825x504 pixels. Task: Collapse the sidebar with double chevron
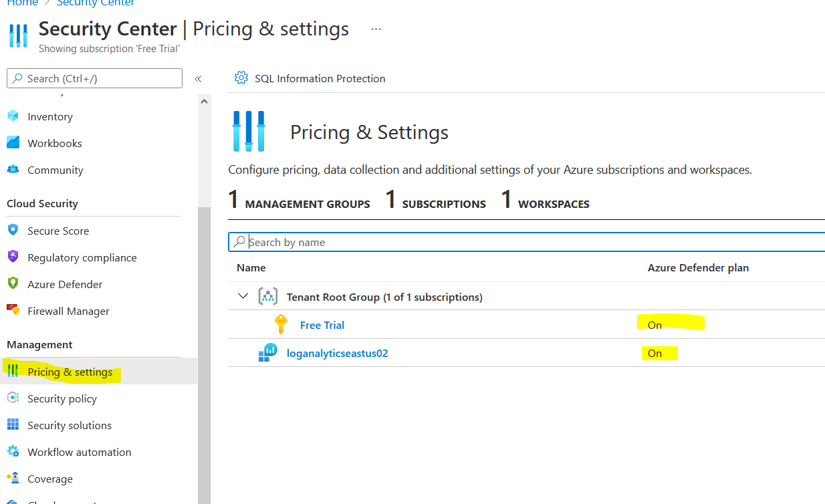pyautogui.click(x=198, y=79)
